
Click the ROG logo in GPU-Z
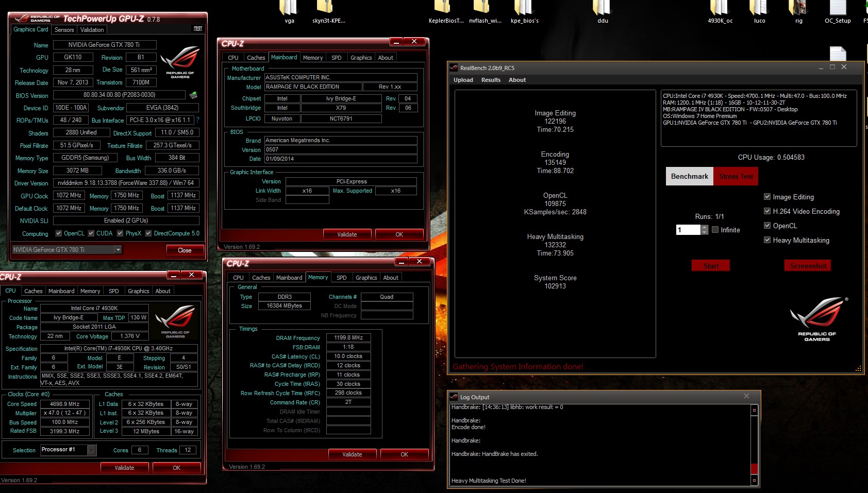(180, 62)
